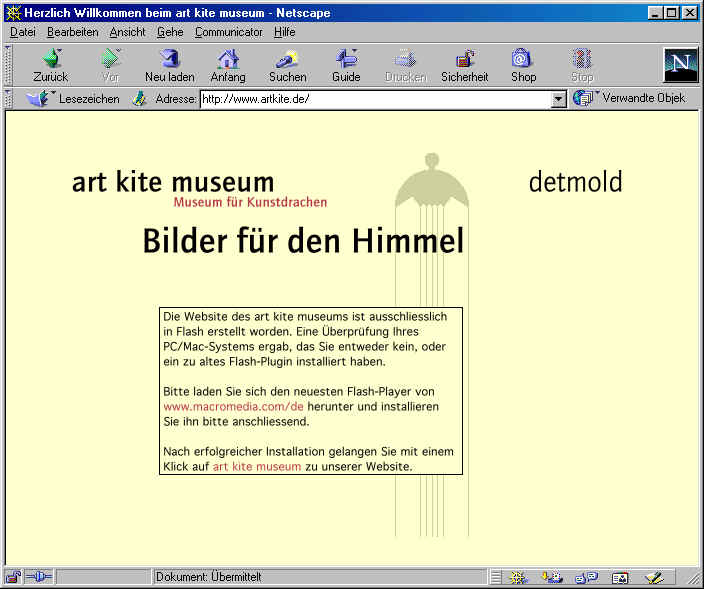Click the security padlock in status bar
This screenshot has height=589, width=704.
coord(13,576)
